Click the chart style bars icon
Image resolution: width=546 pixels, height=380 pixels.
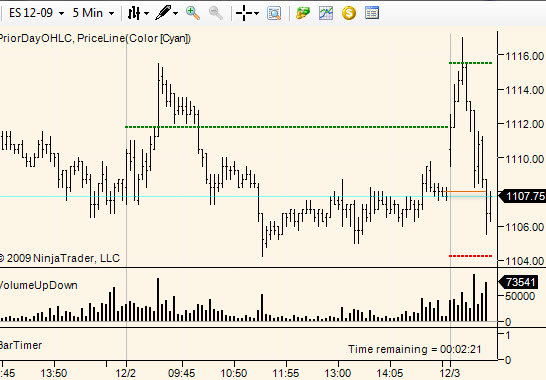click(x=134, y=13)
